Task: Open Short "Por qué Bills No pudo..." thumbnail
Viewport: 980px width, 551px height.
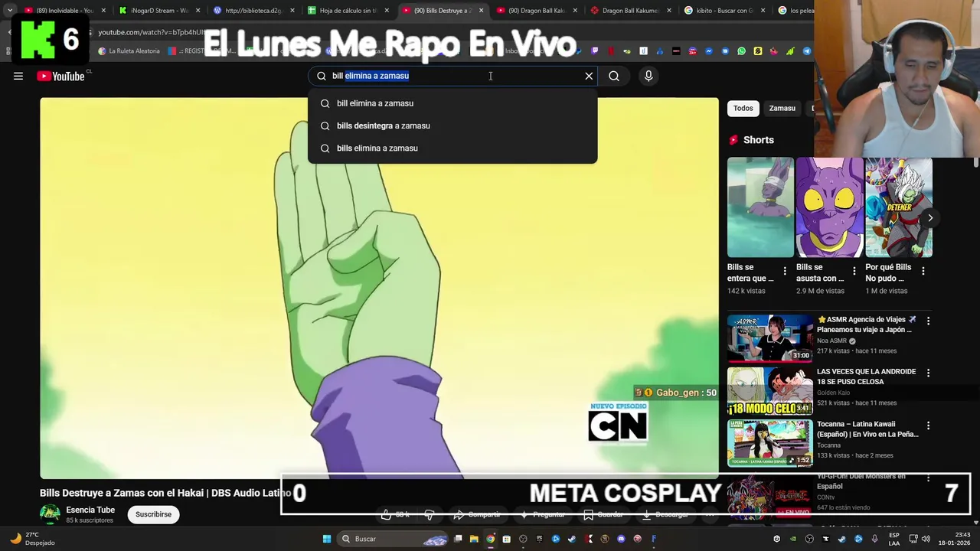Action: point(899,207)
